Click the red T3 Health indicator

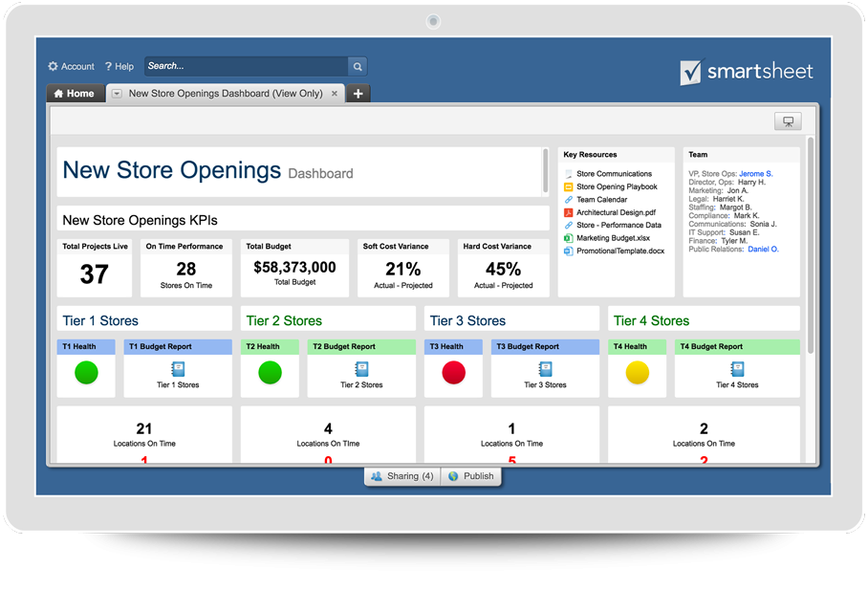(x=453, y=373)
